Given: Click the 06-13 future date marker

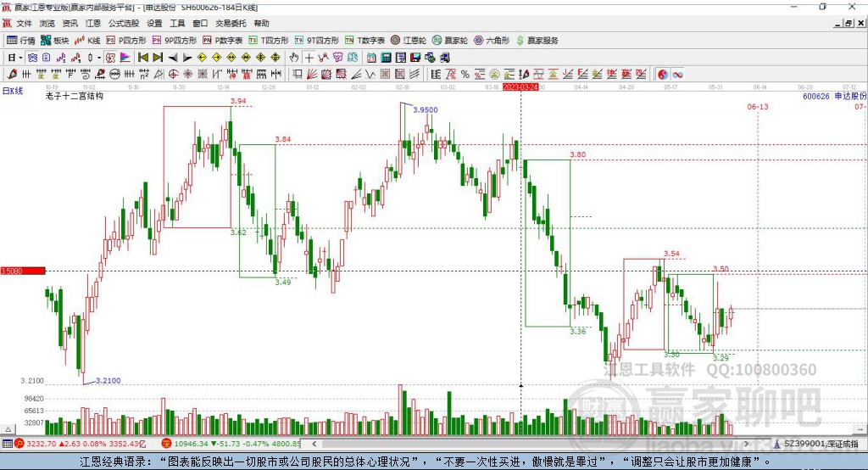Looking at the screenshot, I should 758,106.
